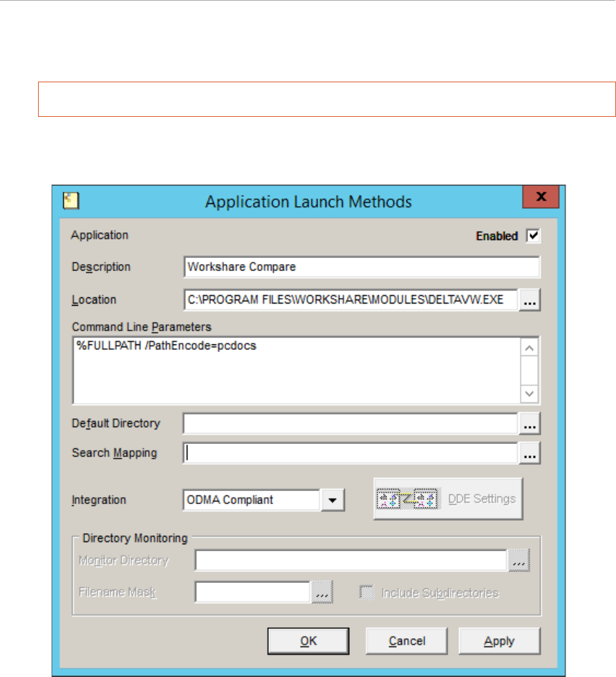The width and height of the screenshot is (616, 677).
Task: Click the Apply button
Action: (x=499, y=641)
